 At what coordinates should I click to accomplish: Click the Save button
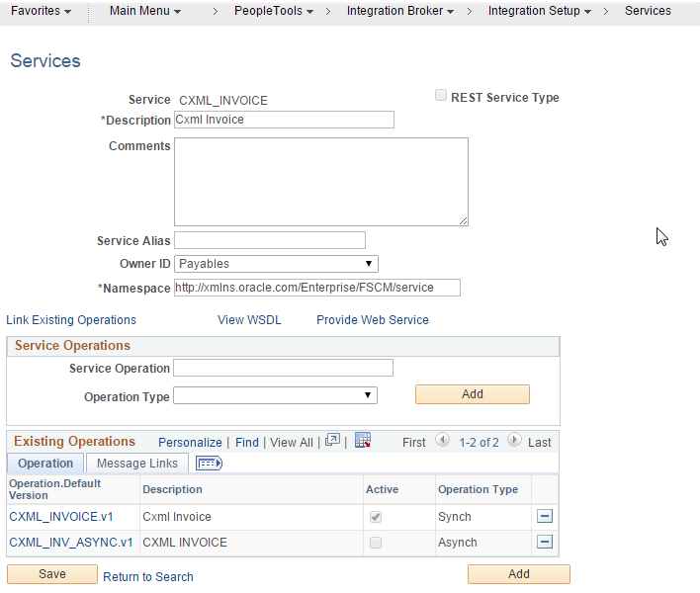click(52, 574)
